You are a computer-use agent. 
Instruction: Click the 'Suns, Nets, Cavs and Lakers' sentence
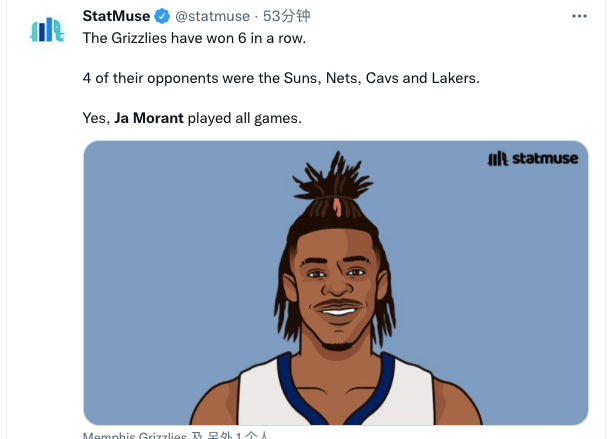point(281,78)
